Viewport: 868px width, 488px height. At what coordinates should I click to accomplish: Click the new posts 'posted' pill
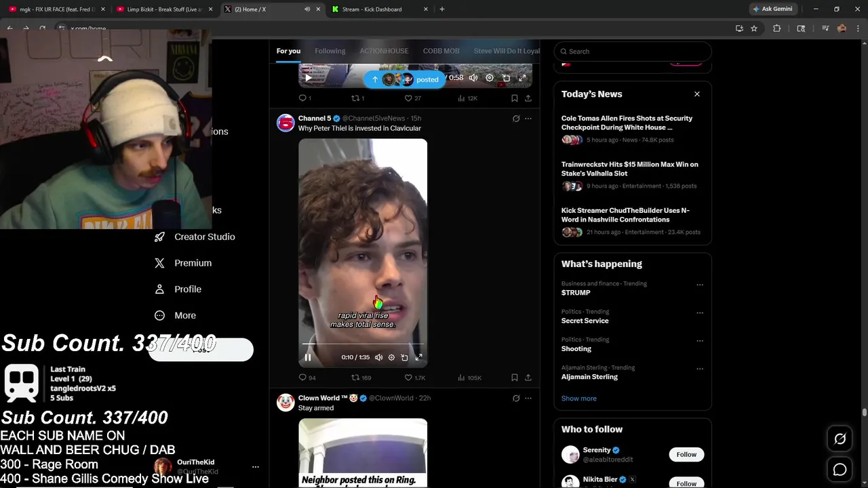click(x=404, y=79)
